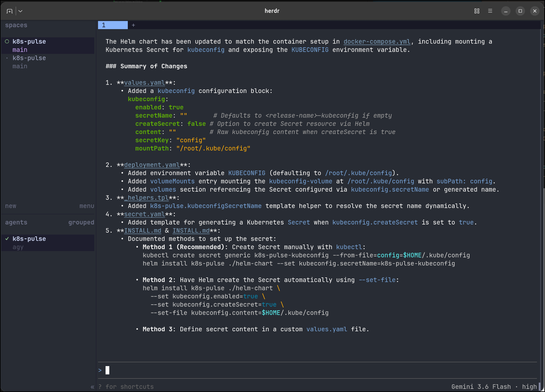545x392 pixels.
Task: Click the 'subPath: config' text
Action: pyautogui.click(x=465, y=181)
